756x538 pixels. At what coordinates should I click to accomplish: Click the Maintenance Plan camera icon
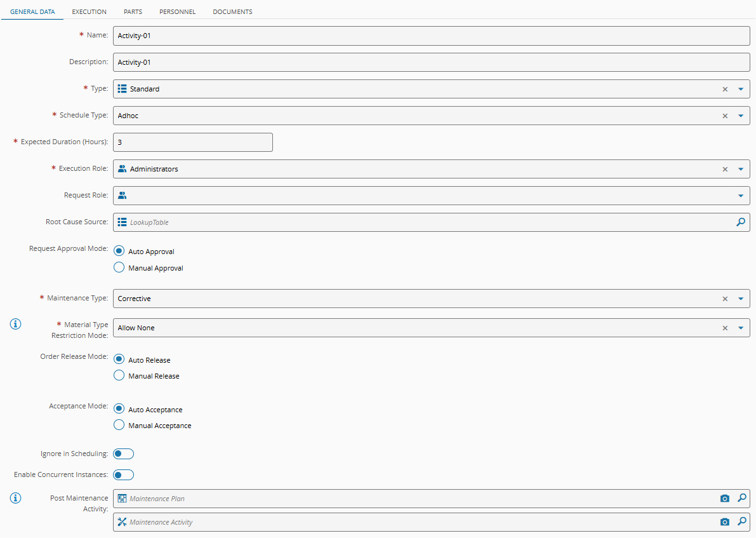725,499
